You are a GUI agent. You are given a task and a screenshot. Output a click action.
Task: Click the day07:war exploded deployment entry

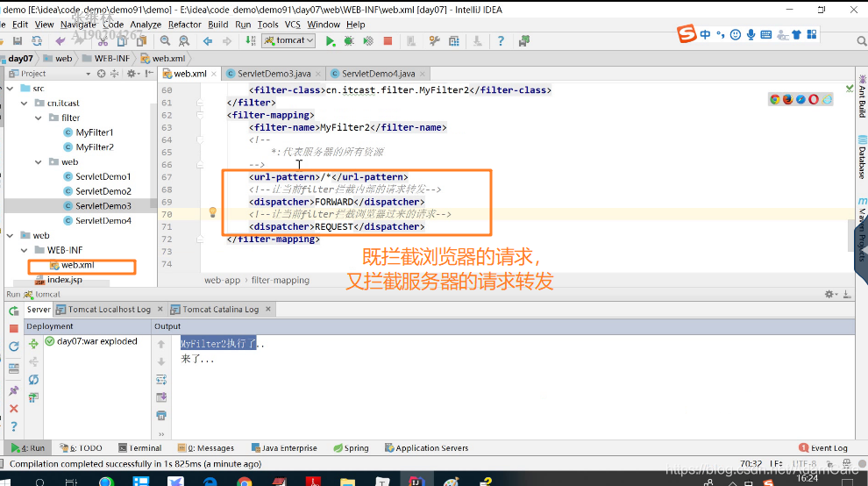[x=91, y=341]
